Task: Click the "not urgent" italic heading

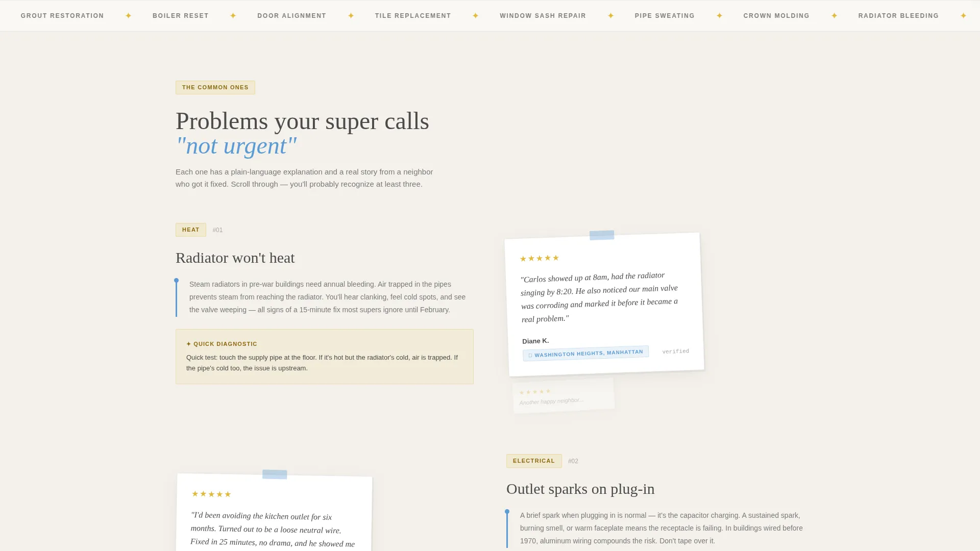Action: click(x=236, y=146)
